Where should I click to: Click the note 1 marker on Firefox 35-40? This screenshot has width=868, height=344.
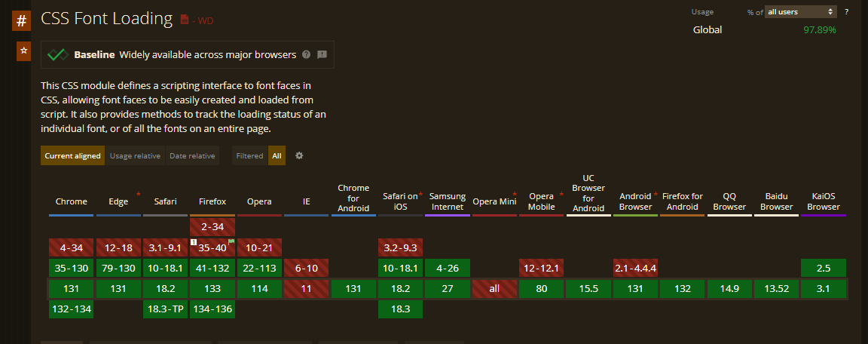pos(194,242)
